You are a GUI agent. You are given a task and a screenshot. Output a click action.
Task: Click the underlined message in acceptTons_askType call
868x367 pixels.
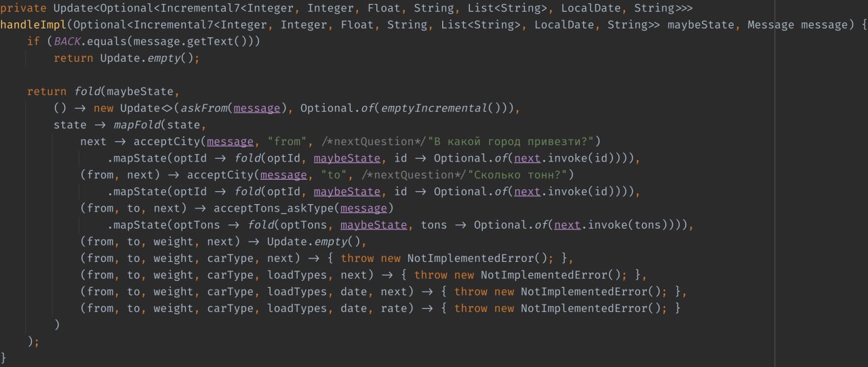(363, 208)
